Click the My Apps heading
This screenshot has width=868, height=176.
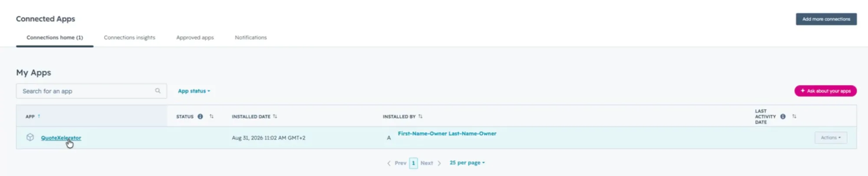33,73
